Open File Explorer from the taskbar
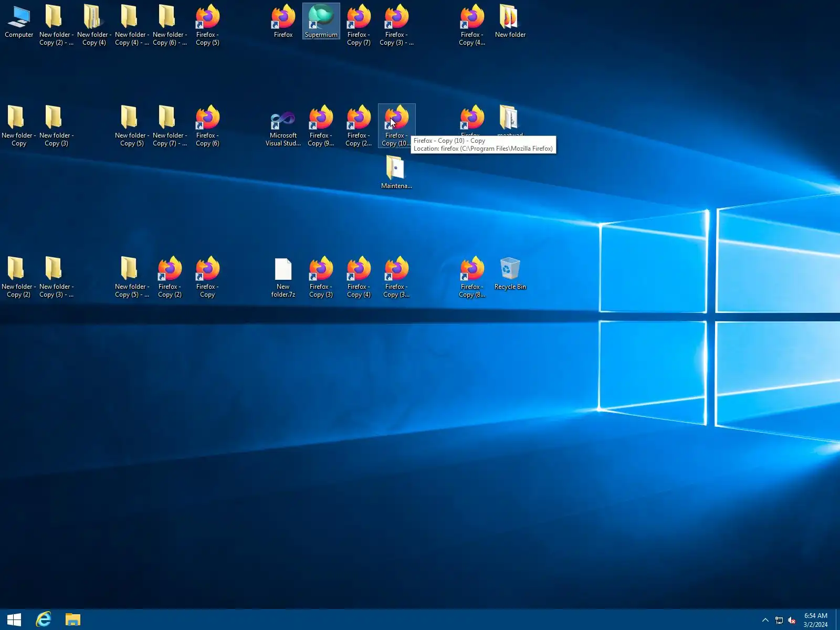Image resolution: width=840 pixels, height=630 pixels. pos(72,619)
